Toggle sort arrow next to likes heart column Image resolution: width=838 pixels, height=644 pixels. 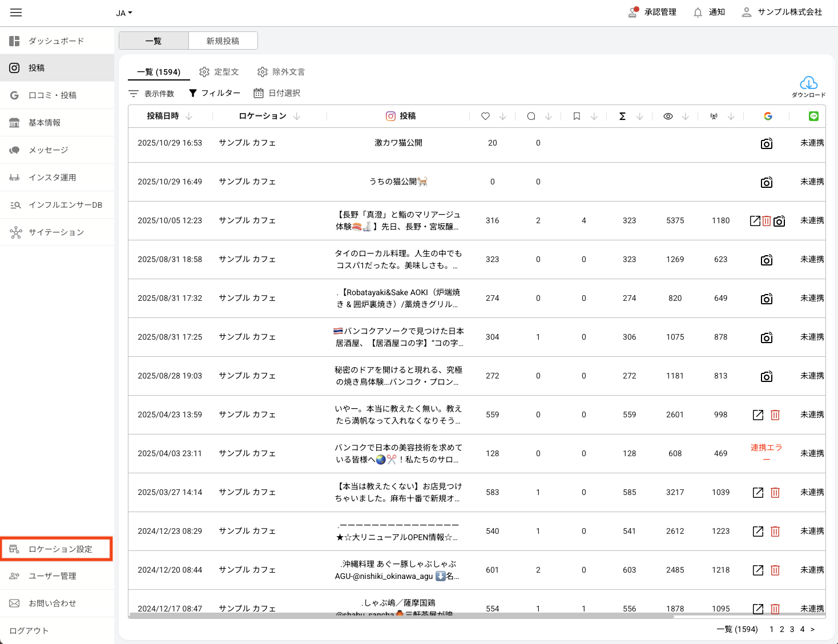coord(502,116)
